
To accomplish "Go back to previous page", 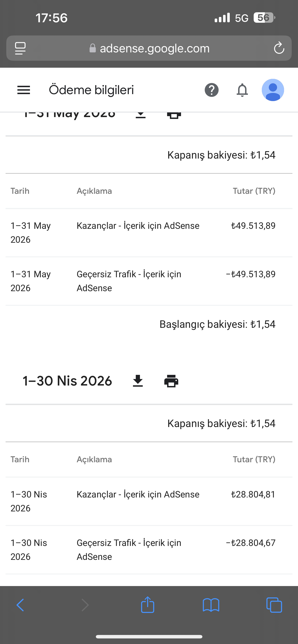I will coord(20,605).
